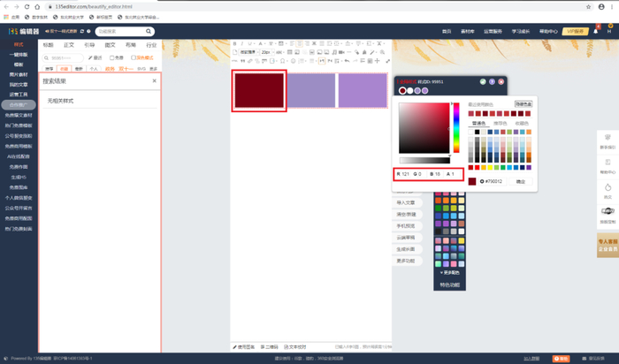
Task: Insert special character with omega icon
Action: click(x=282, y=61)
